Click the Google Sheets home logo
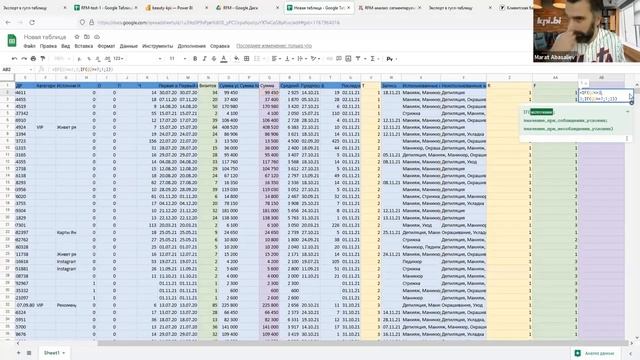 (x=12, y=40)
